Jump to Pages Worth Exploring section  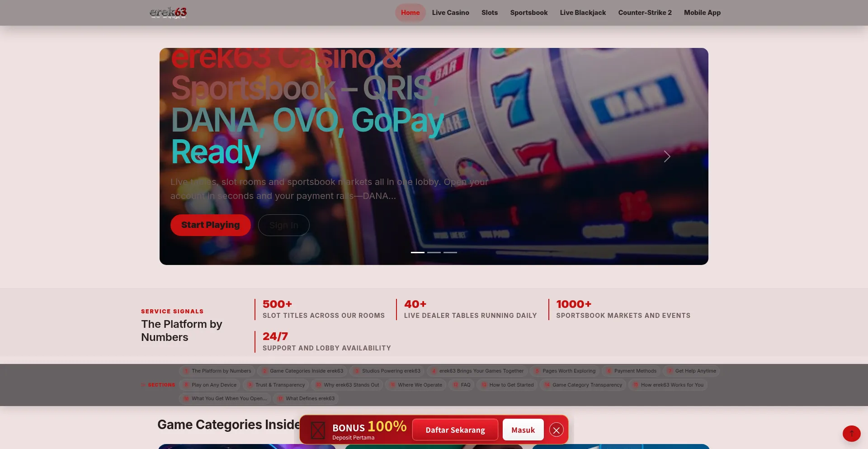(565, 371)
